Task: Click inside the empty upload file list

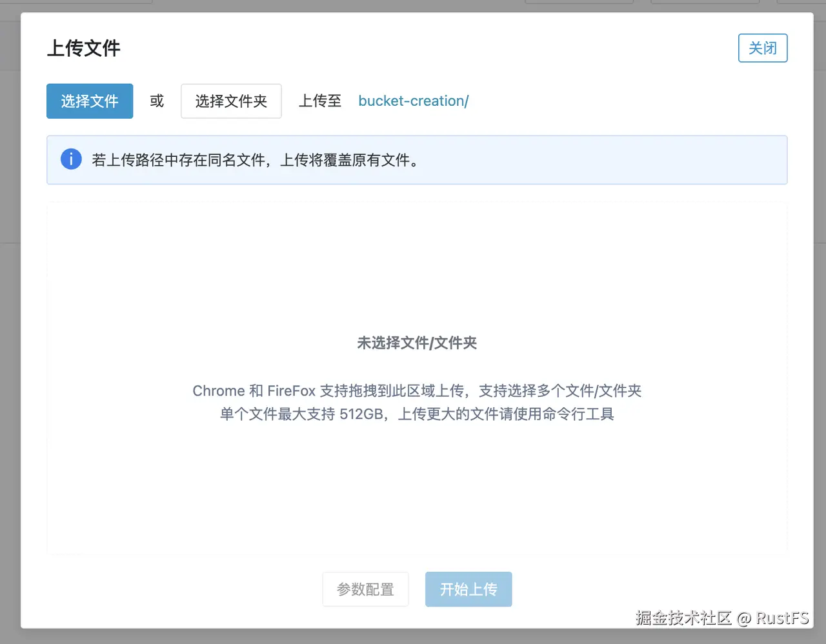Action: pos(417,490)
